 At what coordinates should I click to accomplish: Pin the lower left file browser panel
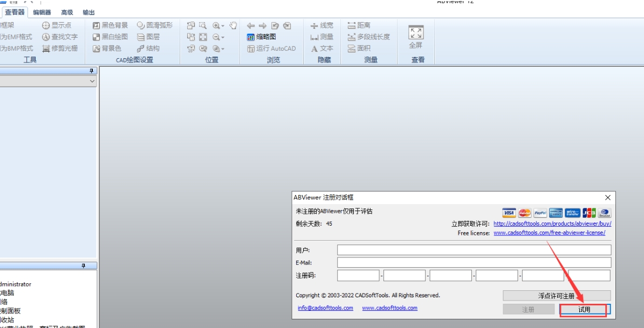click(84, 266)
